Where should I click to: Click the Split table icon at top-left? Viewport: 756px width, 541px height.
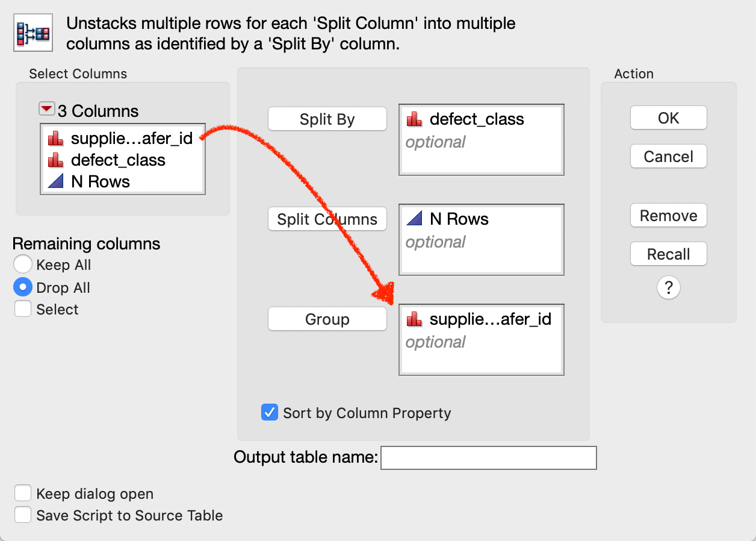click(x=34, y=33)
